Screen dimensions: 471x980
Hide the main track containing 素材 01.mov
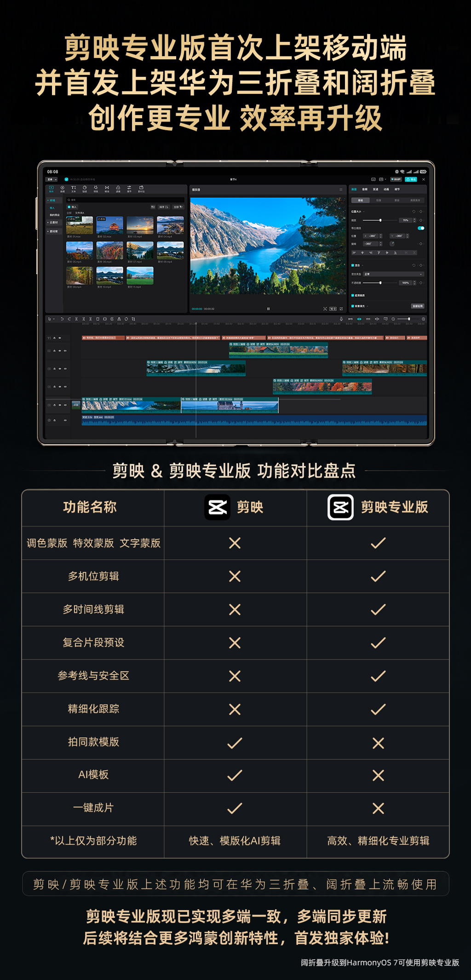click(60, 405)
